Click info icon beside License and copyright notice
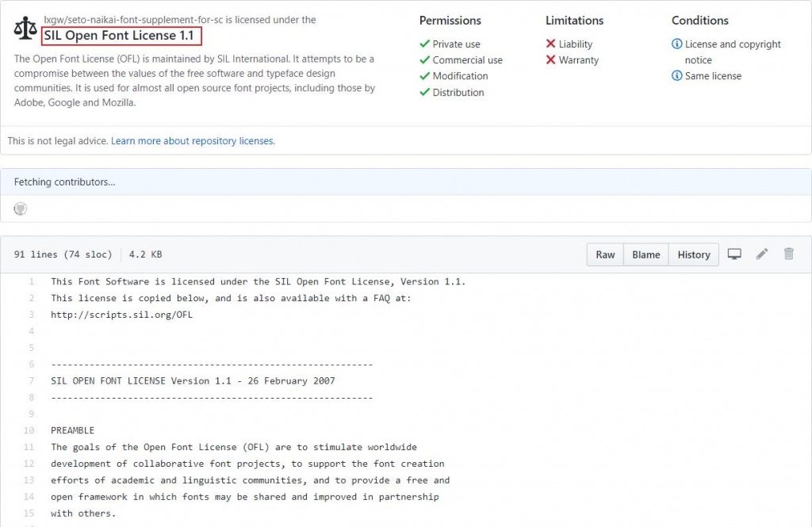This screenshot has width=812, height=527. coord(676,44)
